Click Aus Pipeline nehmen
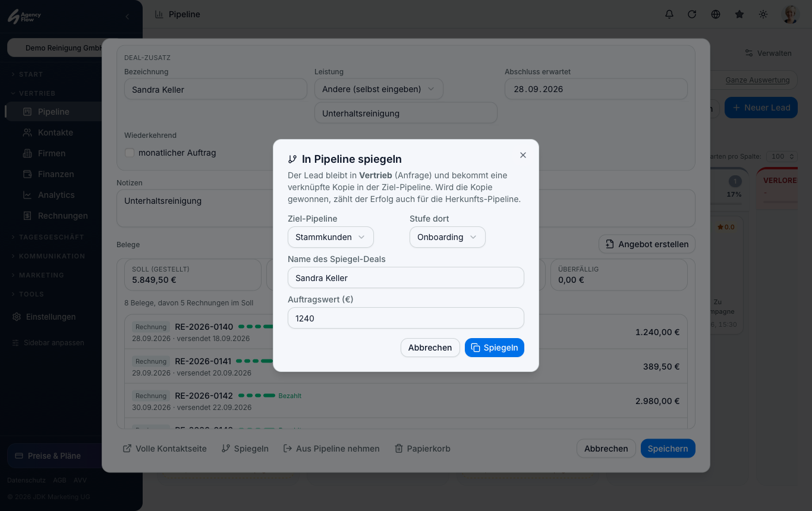The image size is (812, 511). tap(331, 449)
